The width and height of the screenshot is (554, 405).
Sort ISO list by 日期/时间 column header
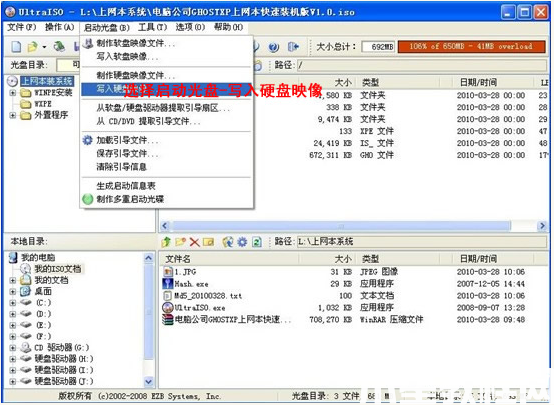tap(492, 82)
